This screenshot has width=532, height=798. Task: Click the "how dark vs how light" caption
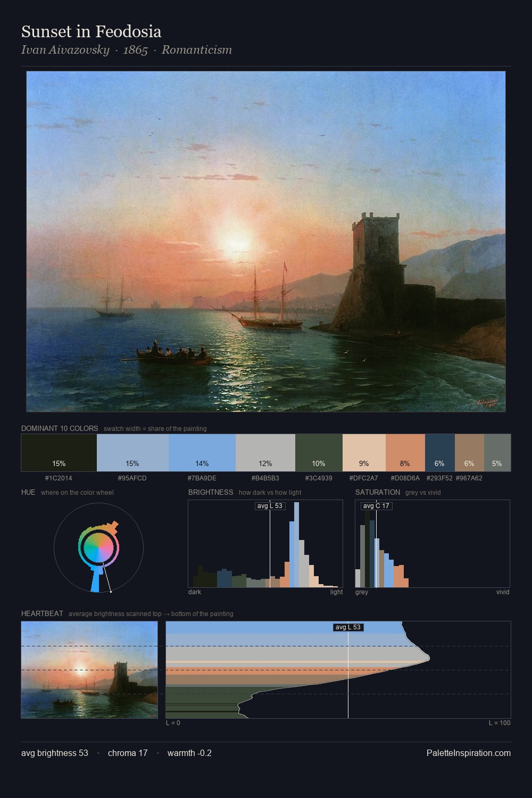(x=270, y=493)
